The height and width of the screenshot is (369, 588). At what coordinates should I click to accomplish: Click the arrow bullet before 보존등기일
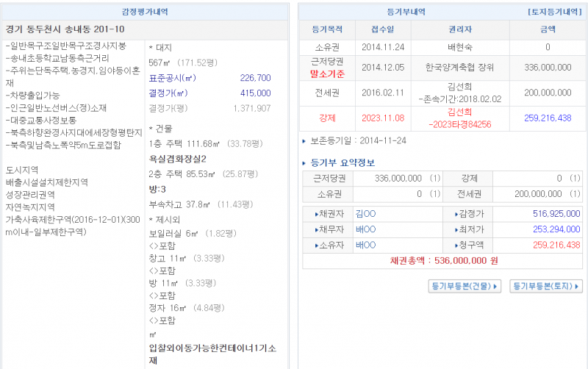pos(305,140)
